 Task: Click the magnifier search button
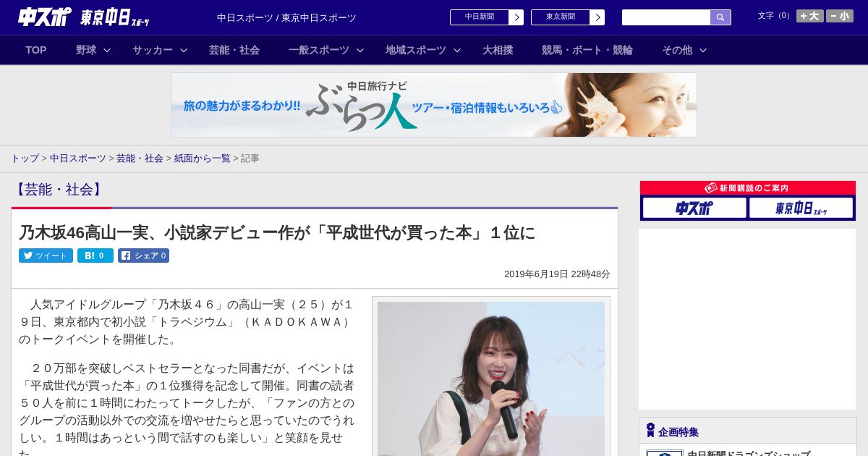click(720, 17)
